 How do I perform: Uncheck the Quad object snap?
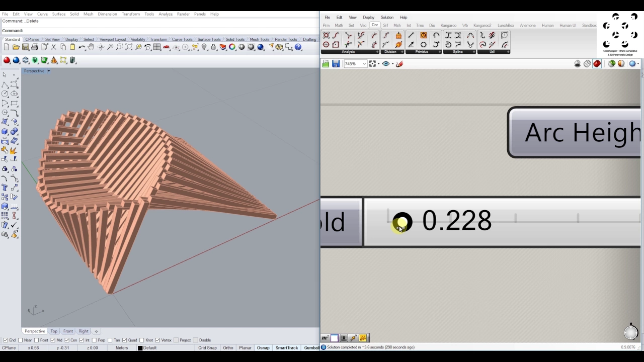(130, 340)
